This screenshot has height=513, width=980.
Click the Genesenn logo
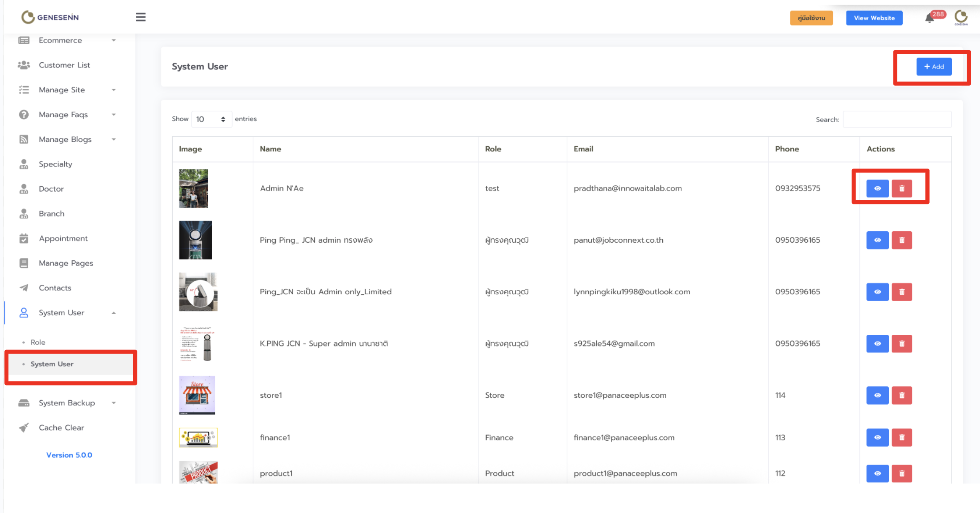[x=50, y=17]
